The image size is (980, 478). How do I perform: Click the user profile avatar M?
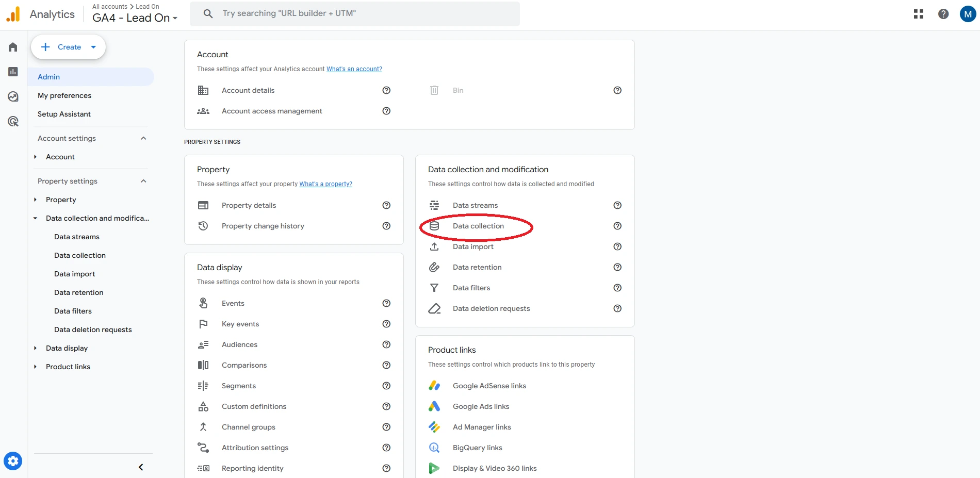click(x=968, y=14)
